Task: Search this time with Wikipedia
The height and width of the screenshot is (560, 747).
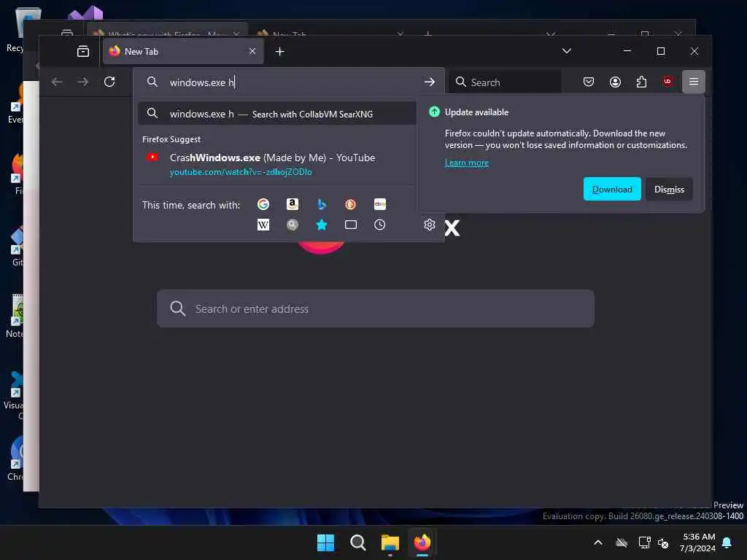Action: coord(263,225)
